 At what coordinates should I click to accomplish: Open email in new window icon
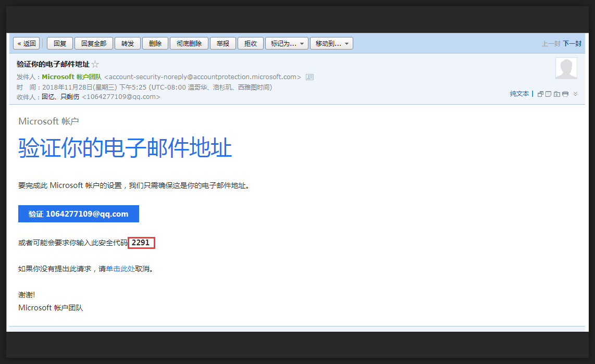click(x=540, y=94)
